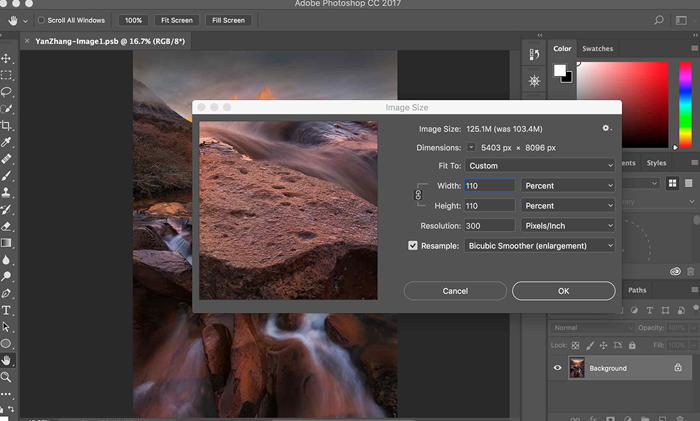Select the Crop tool

tap(6, 125)
